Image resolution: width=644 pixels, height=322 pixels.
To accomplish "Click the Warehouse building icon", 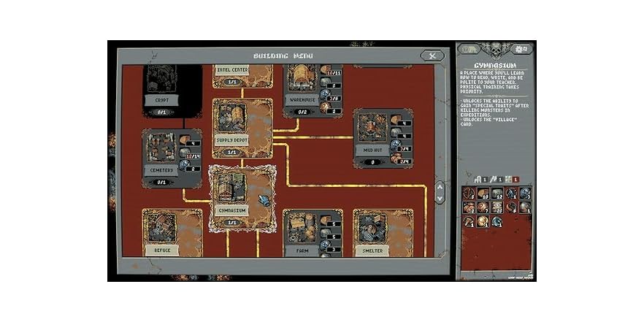I will (301, 79).
